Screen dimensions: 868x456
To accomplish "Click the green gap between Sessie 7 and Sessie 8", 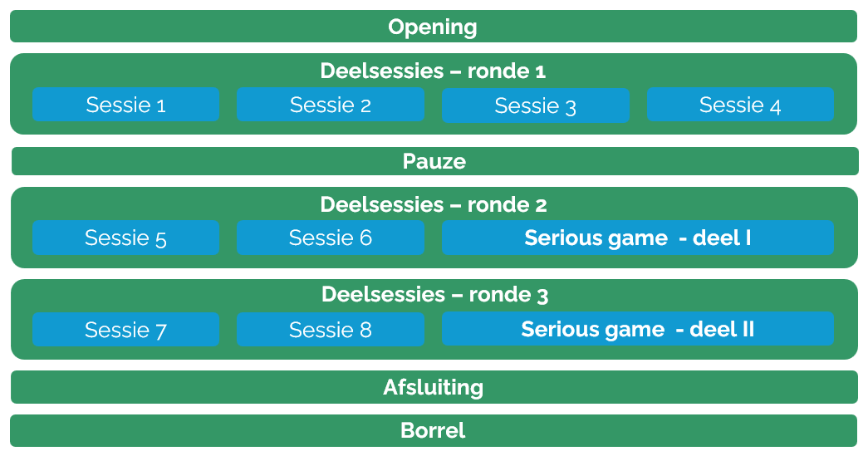I will pos(228,330).
